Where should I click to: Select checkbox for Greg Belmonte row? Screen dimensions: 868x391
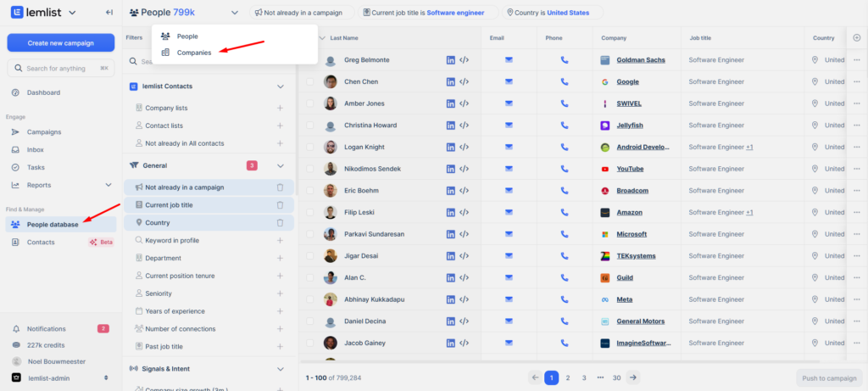point(309,60)
